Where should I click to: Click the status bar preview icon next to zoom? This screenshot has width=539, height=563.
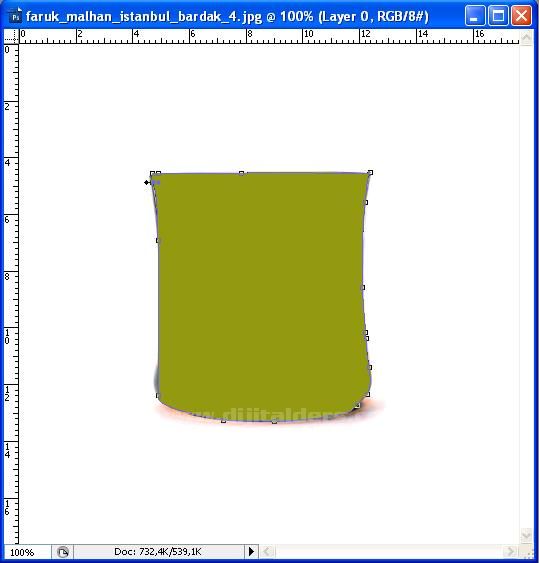point(63,552)
